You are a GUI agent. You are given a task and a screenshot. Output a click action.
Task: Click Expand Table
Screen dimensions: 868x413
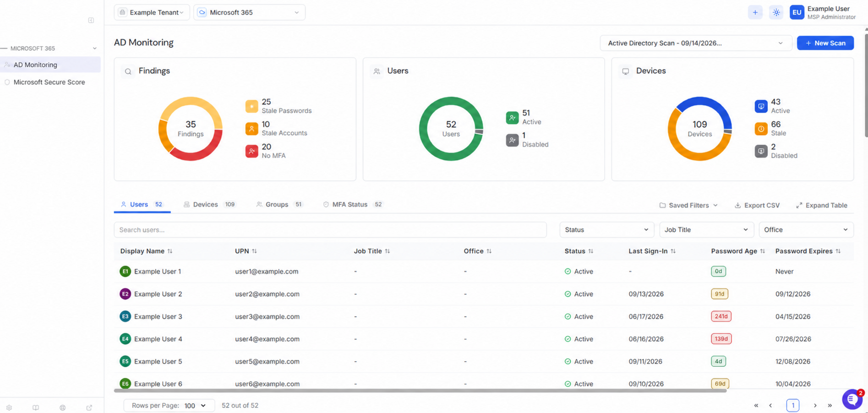pyautogui.click(x=822, y=206)
